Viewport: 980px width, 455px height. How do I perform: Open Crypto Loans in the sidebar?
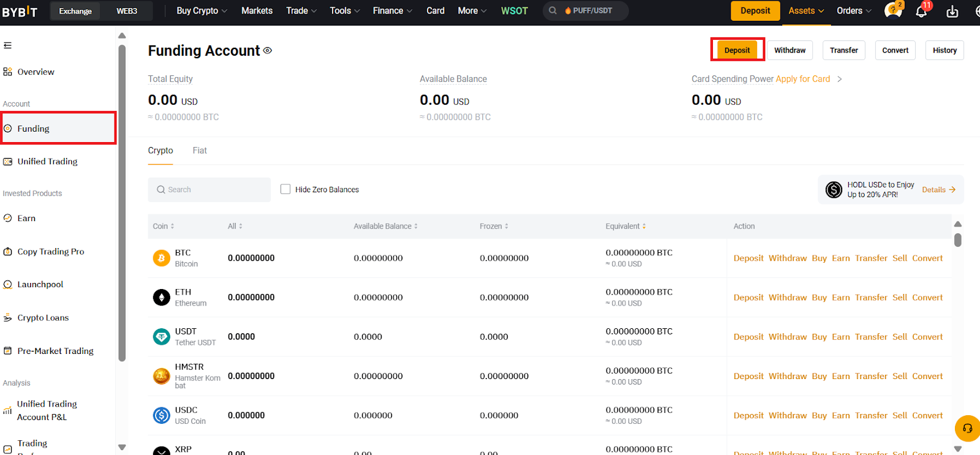coord(36,317)
